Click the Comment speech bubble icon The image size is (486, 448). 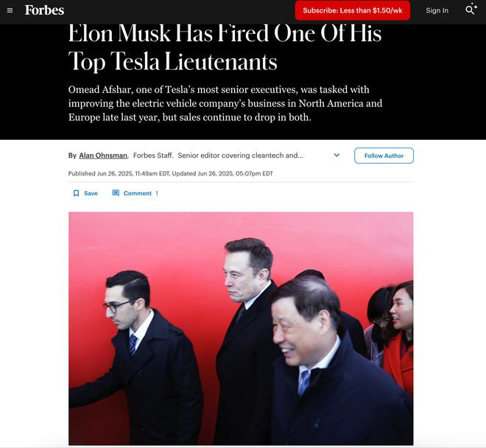tap(116, 193)
